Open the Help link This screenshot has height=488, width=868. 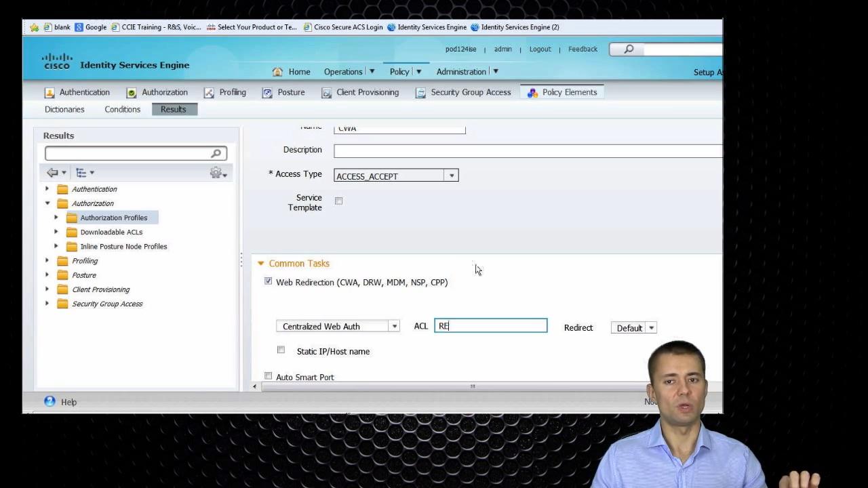click(x=68, y=402)
